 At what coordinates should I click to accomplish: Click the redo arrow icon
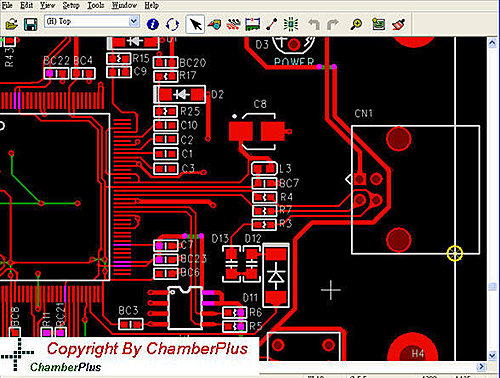click(x=332, y=24)
